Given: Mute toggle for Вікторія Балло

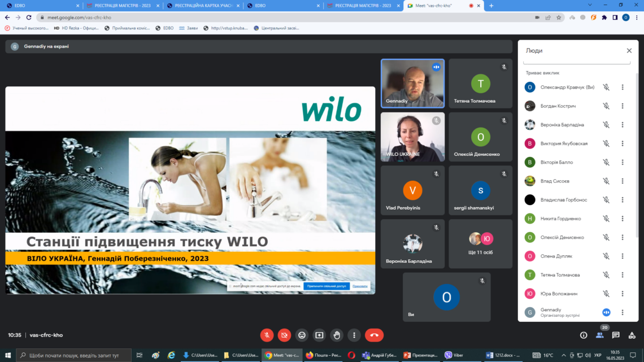Looking at the screenshot, I should pyautogui.click(x=606, y=162).
